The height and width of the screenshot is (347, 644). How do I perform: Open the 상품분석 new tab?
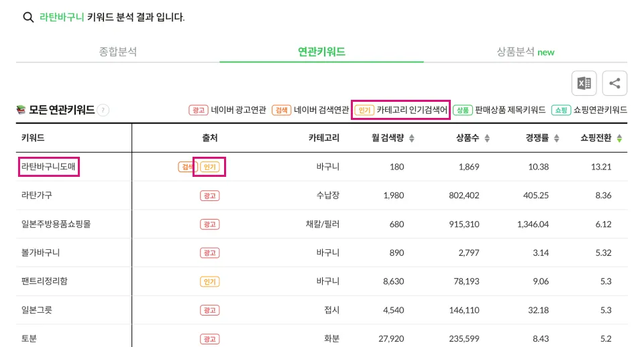[525, 52]
